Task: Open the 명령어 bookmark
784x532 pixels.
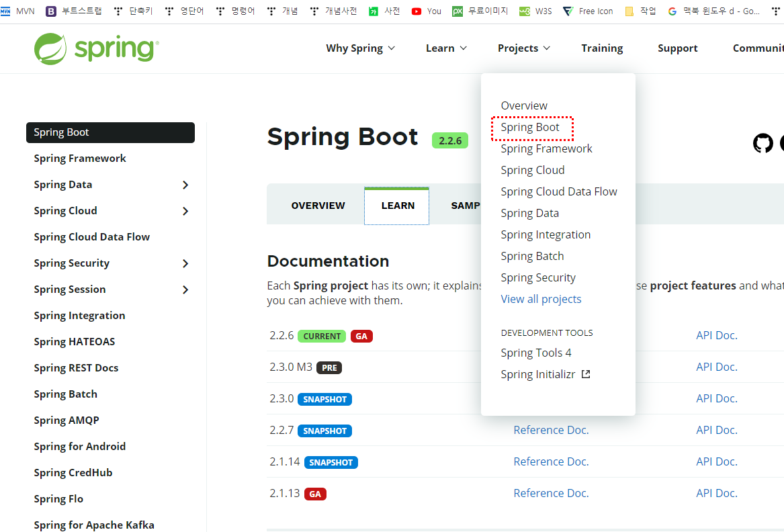Action: pyautogui.click(x=236, y=11)
